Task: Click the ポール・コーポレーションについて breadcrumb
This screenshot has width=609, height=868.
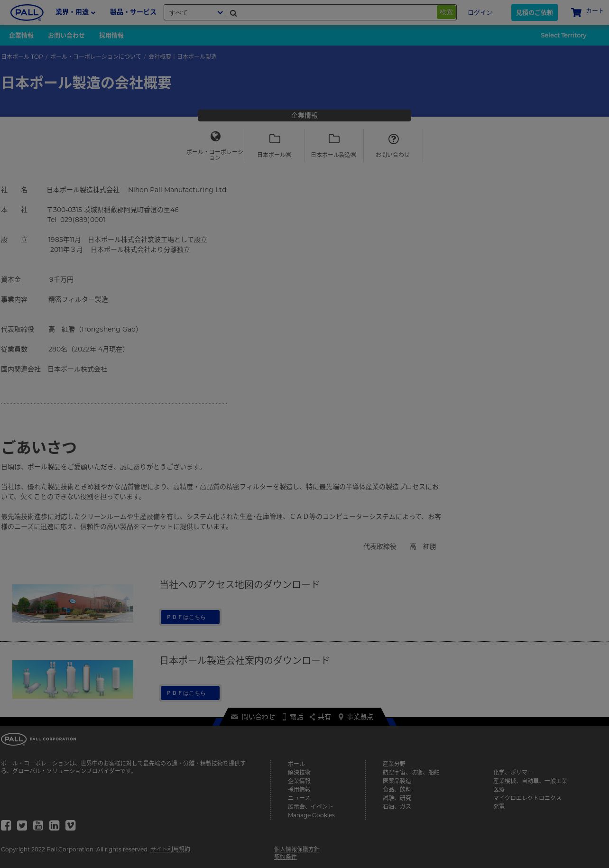Action: 96,56
